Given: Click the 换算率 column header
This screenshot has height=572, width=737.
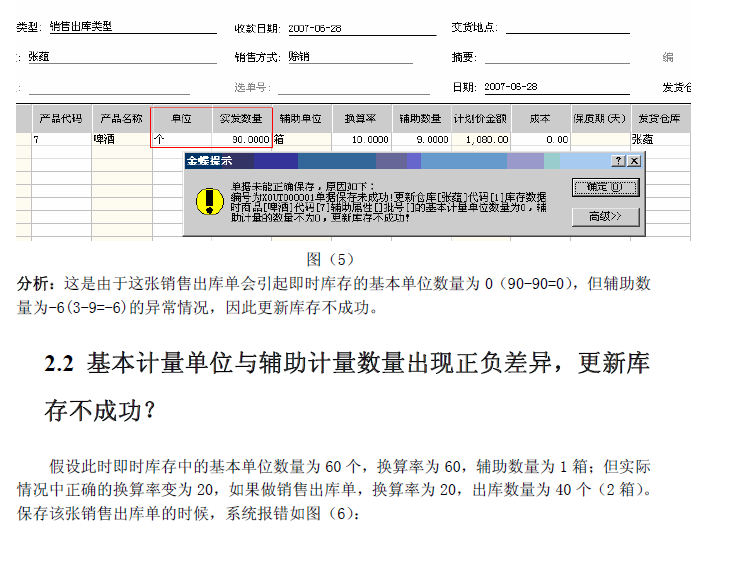Looking at the screenshot, I should tap(361, 118).
